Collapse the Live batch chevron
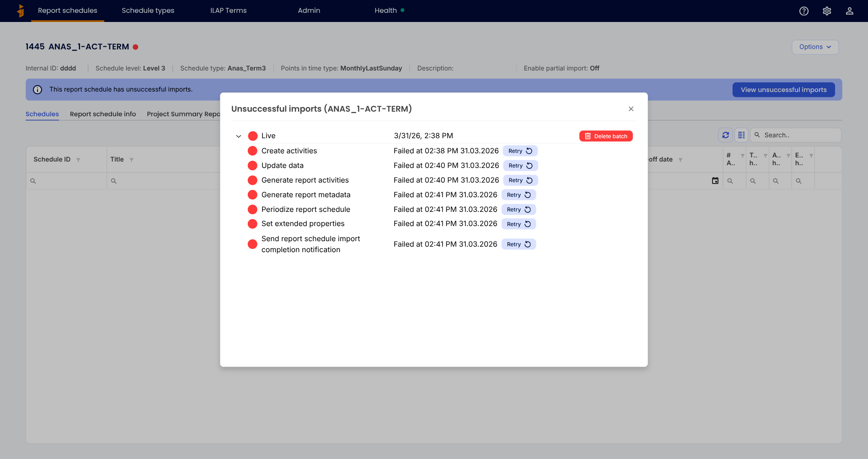The height and width of the screenshot is (459, 868). point(239,136)
